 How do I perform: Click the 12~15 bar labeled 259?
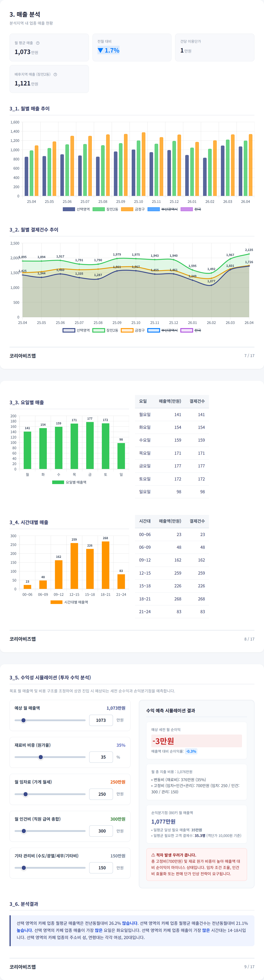(x=74, y=566)
